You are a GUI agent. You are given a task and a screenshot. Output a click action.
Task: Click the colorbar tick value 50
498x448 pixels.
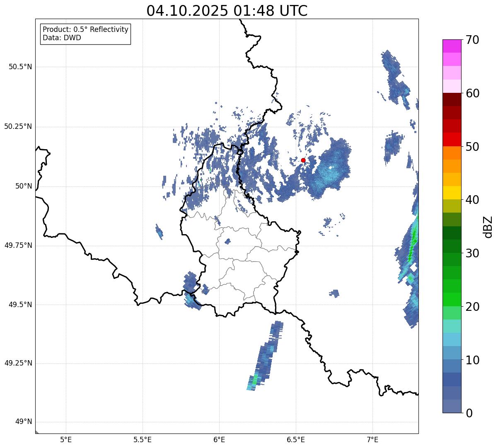coord(472,147)
